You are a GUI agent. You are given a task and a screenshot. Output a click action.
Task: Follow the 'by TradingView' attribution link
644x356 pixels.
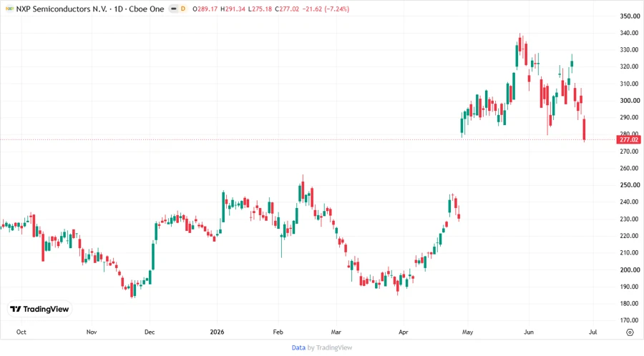(x=330, y=347)
